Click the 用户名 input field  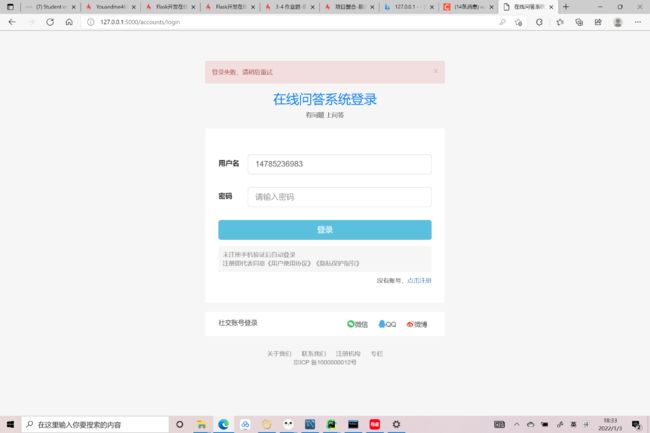pos(339,164)
